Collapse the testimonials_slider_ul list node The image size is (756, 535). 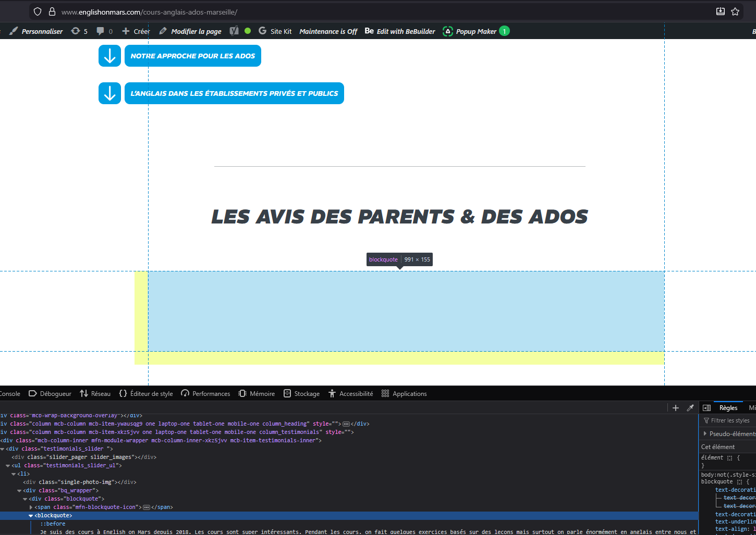[8, 466]
